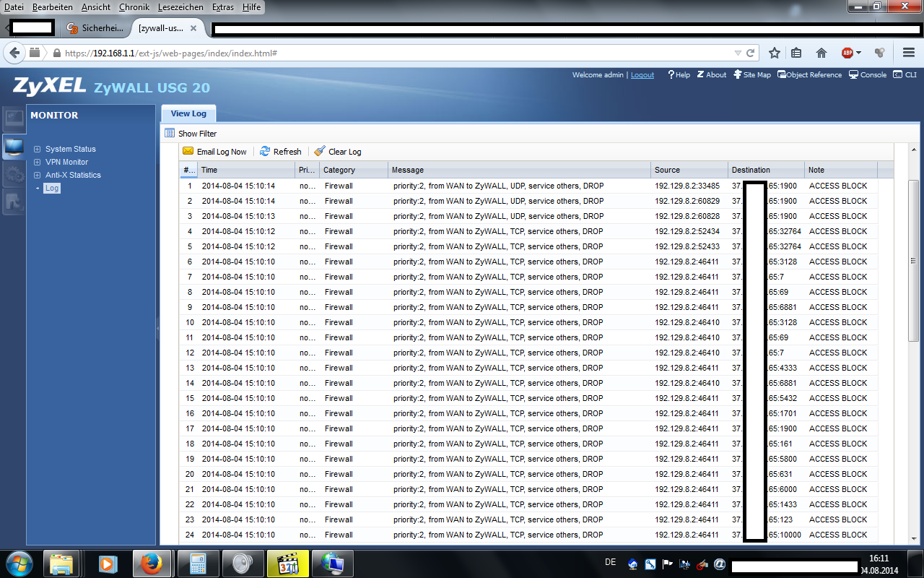Viewport: 924px width, 578px height.
Task: Click the Firefox back arrow
Action: (x=14, y=53)
